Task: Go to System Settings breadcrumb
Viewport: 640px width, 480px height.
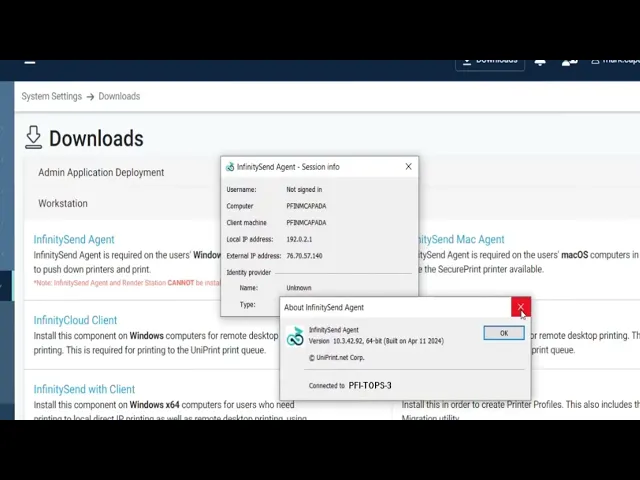Action: coord(51,96)
